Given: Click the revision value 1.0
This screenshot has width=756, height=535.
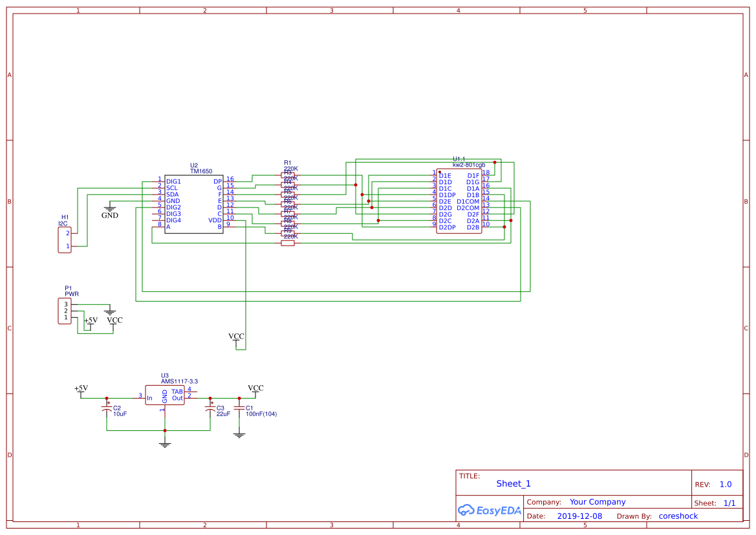Looking at the screenshot, I should coord(725,484).
